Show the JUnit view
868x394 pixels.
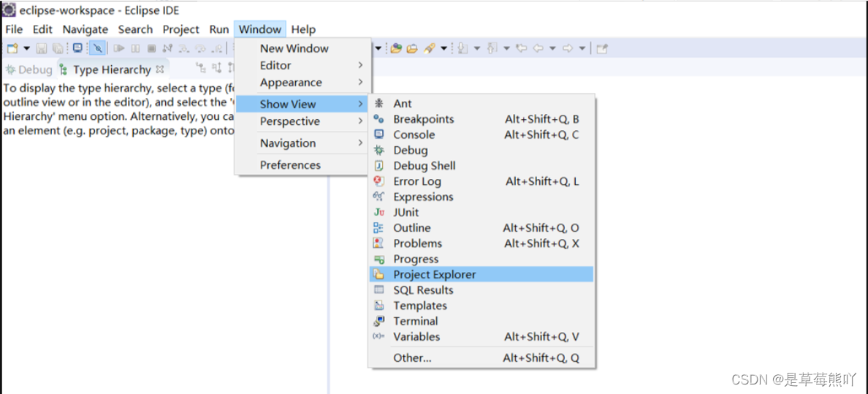[481, 212]
